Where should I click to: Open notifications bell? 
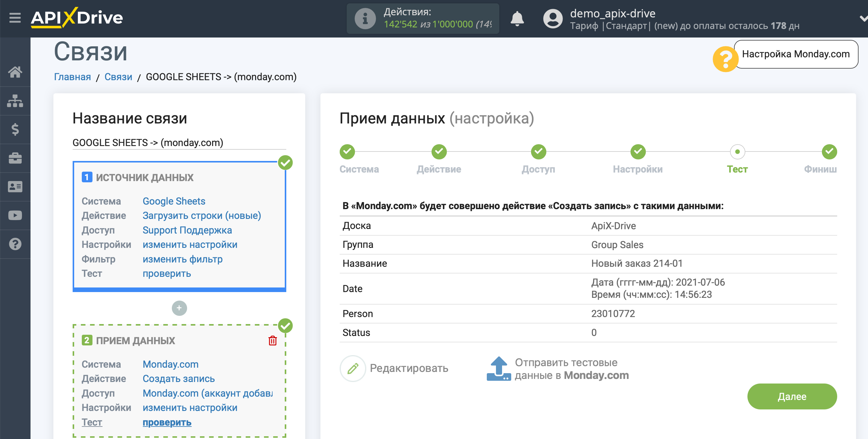517,19
